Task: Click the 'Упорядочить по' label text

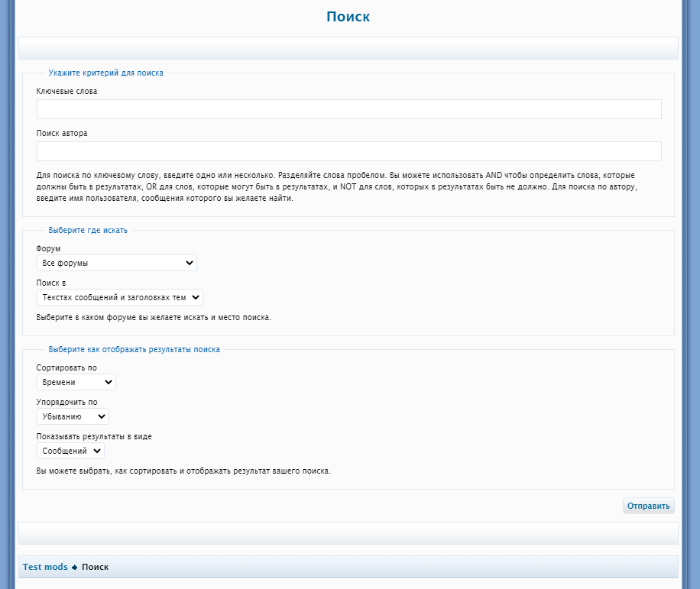Action: [x=66, y=402]
